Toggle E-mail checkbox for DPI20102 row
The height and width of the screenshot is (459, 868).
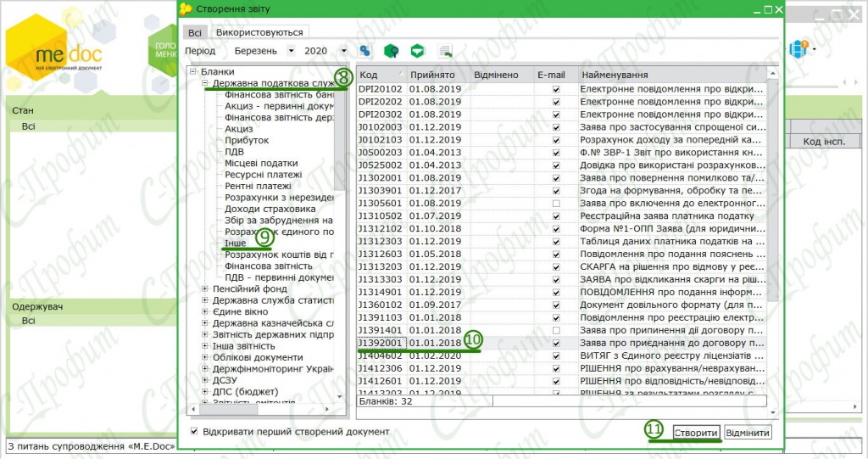556,89
